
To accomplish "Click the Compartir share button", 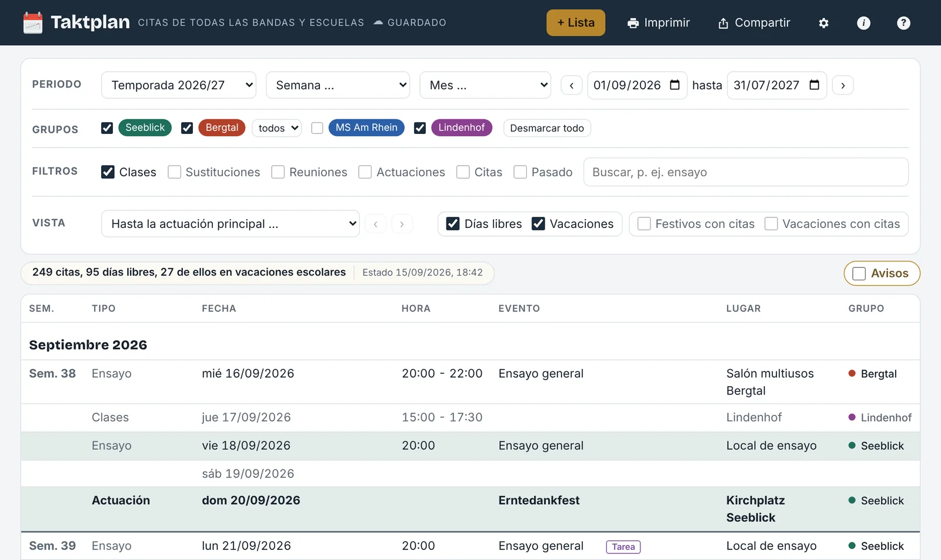I will [x=754, y=23].
